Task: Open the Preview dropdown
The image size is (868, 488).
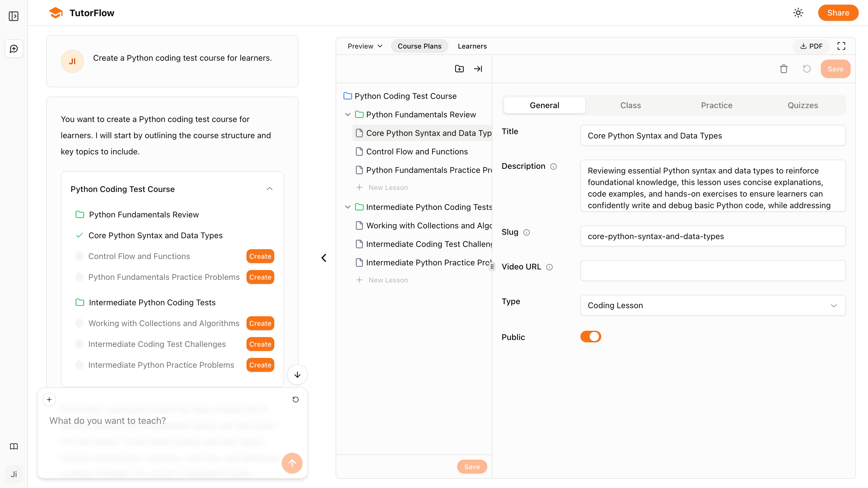Action: tap(365, 46)
